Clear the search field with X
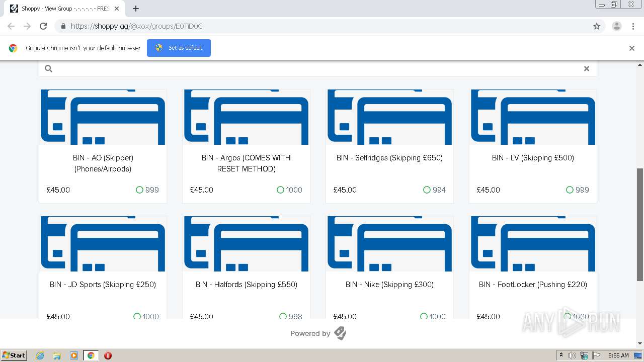644x362 pixels. (586, 69)
